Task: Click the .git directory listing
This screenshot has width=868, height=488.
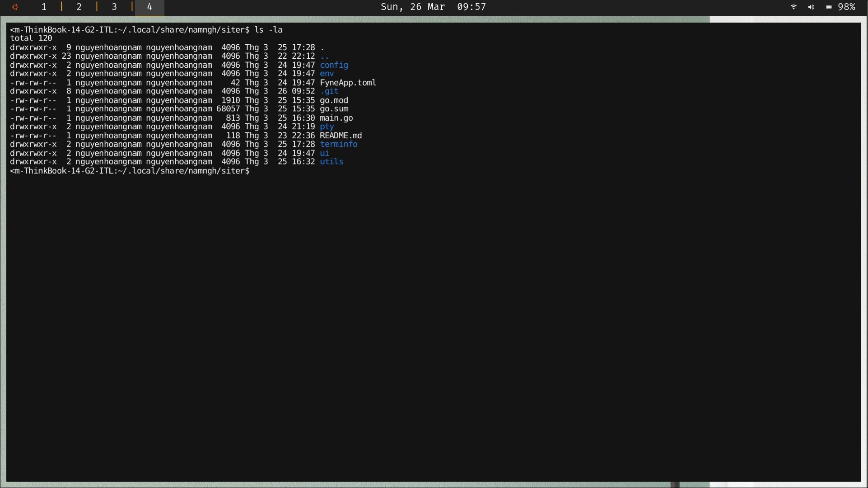Action: click(x=329, y=91)
